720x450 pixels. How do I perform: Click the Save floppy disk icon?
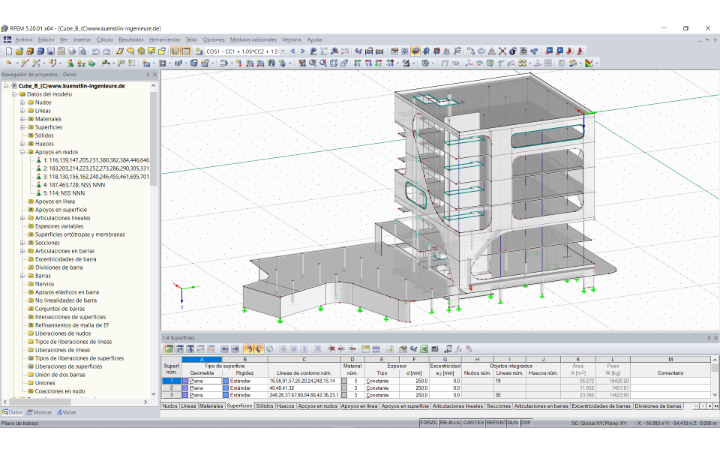tap(51, 51)
